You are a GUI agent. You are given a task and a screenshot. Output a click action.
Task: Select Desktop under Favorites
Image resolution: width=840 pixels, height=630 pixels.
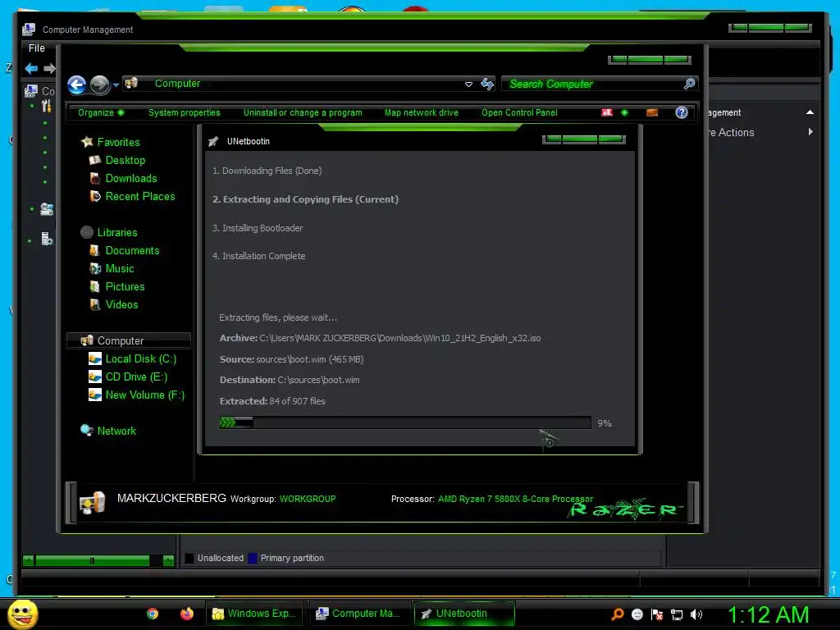(126, 160)
